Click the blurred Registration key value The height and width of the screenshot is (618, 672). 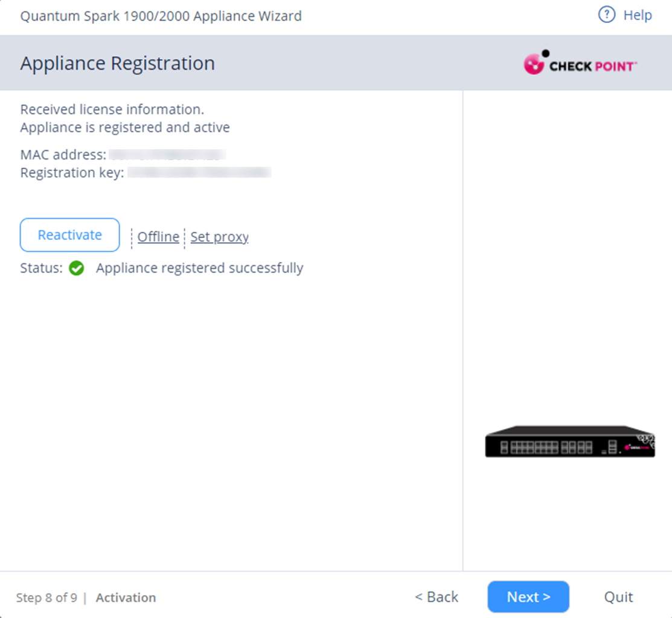click(199, 173)
